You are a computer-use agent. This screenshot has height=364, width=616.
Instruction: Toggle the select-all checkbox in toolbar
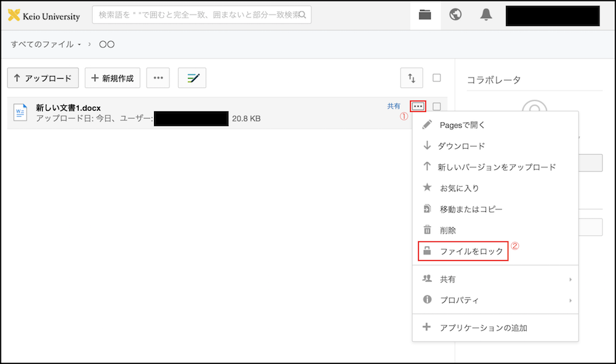437,78
